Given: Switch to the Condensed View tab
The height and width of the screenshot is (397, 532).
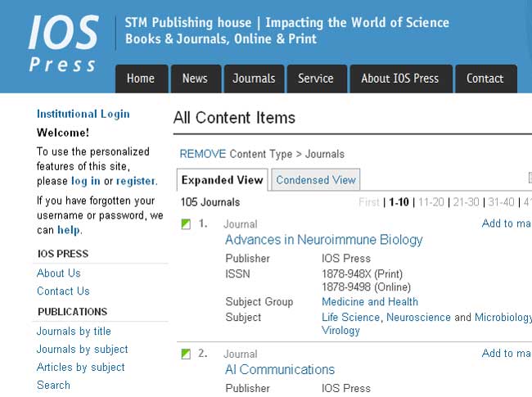Looking at the screenshot, I should [x=316, y=180].
